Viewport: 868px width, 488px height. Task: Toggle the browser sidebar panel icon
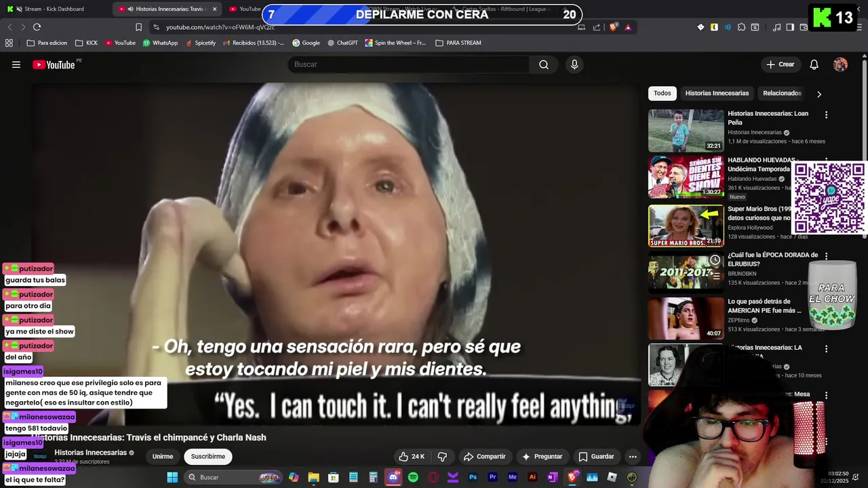point(790,27)
